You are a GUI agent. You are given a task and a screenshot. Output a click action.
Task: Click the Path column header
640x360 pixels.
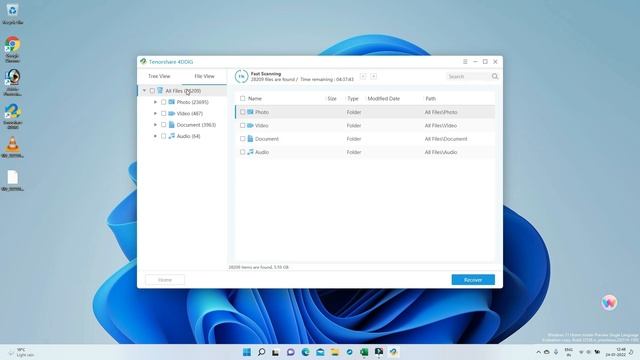click(430, 98)
